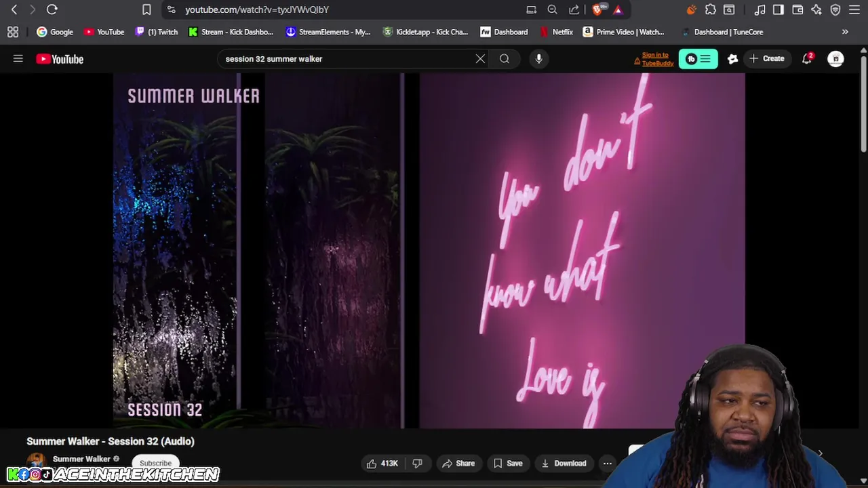This screenshot has height=488, width=868.
Task: Open site settings icon in address bar
Action: [x=171, y=9]
